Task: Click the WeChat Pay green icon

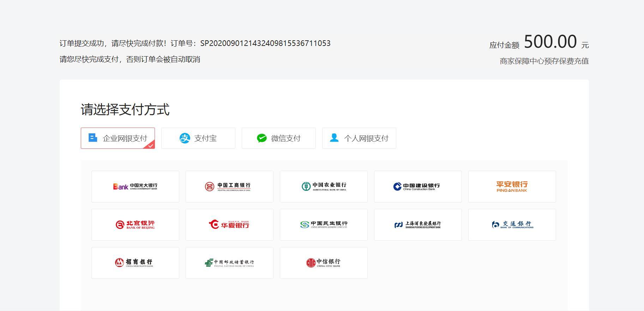Action: tap(262, 138)
